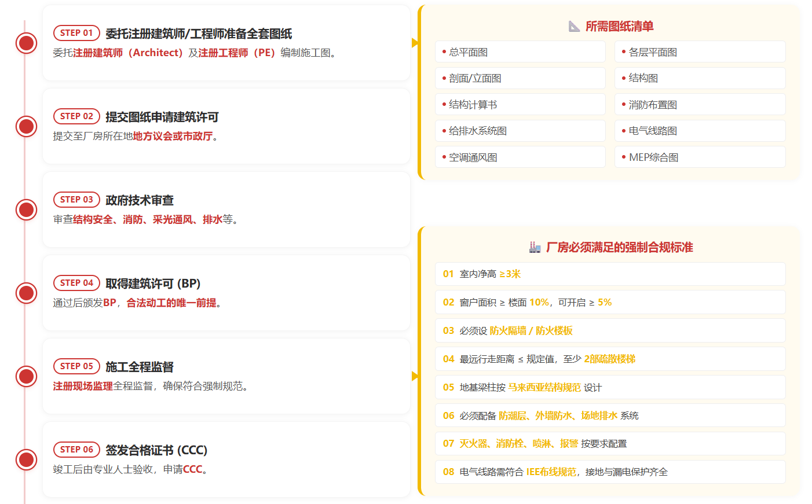Image resolution: width=812 pixels, height=504 pixels.
Task: Click the yellow arrow pointing to compliance standards
Action: tap(415, 376)
